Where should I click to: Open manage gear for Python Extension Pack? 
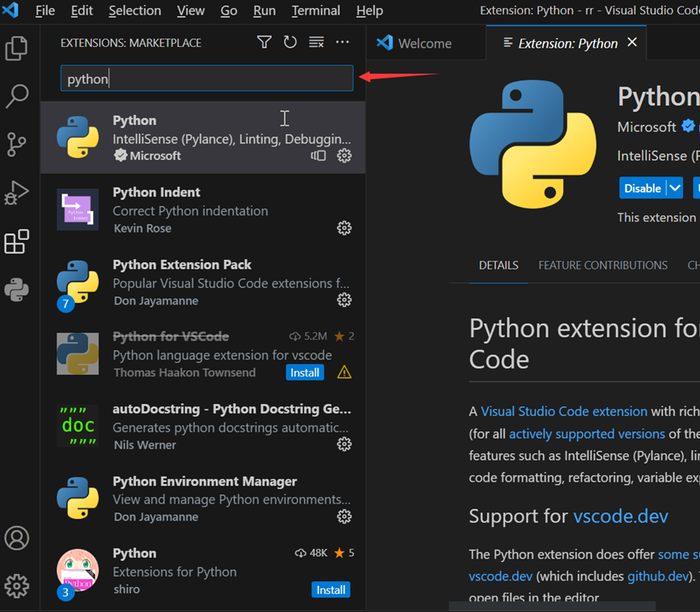[x=344, y=300]
